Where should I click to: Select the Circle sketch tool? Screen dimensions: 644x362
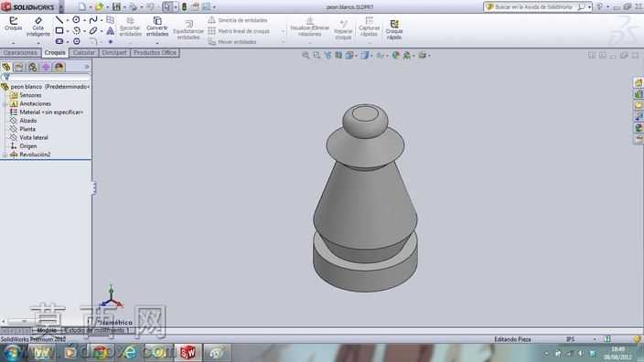point(77,20)
